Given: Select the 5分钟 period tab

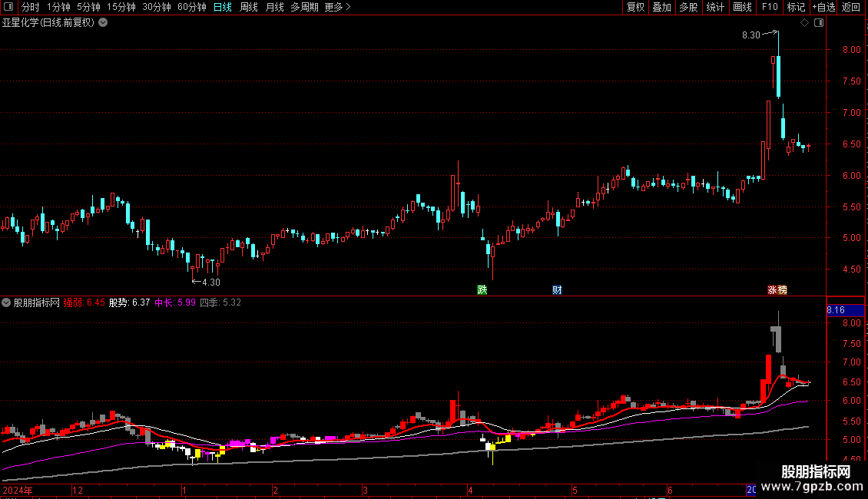Looking at the screenshot, I should 88,7.
